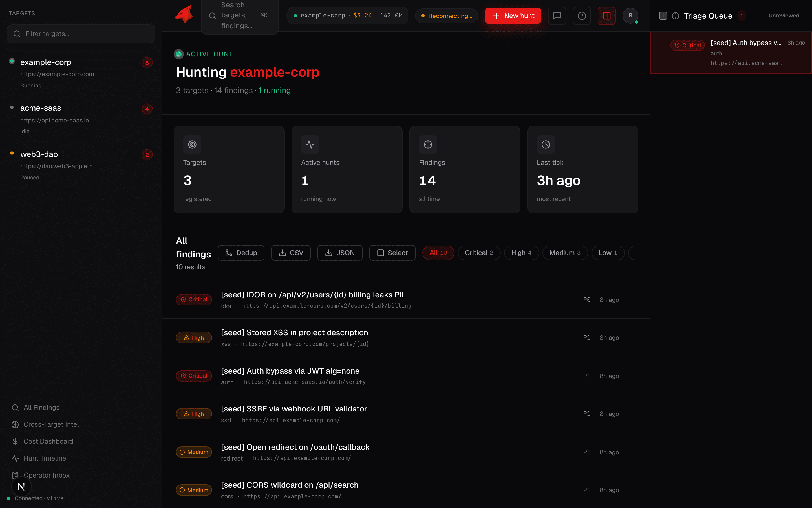The image size is (812, 508).
Task: Filter findings by Medium 3
Action: tap(565, 253)
